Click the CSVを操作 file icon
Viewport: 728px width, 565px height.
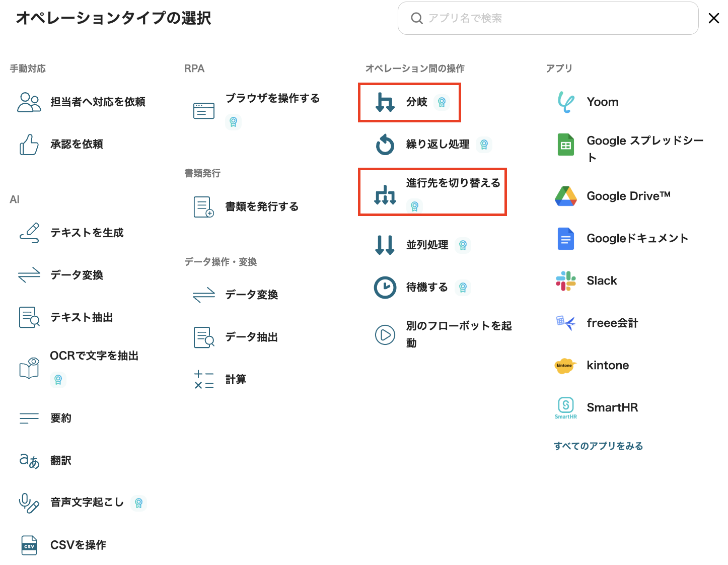[29, 545]
